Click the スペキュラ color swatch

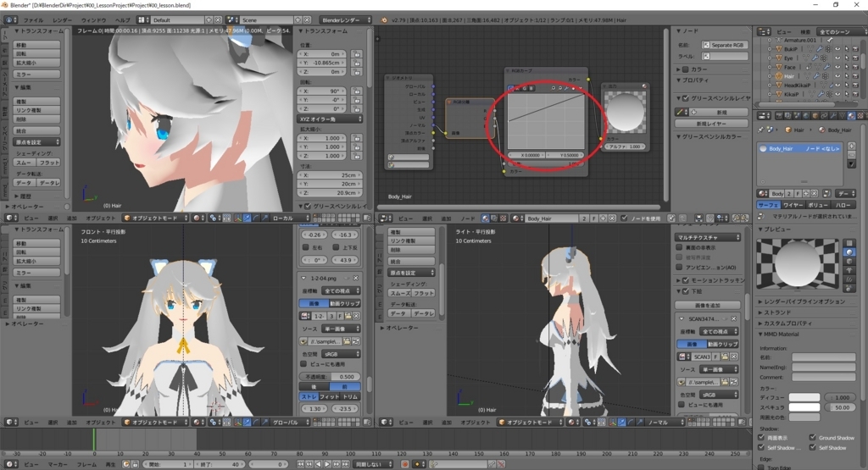point(804,407)
